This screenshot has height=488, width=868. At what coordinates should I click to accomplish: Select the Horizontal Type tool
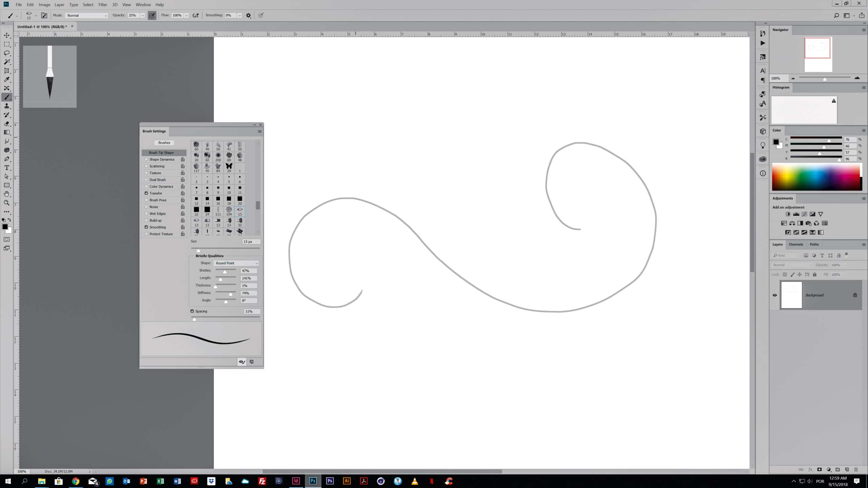(7, 168)
